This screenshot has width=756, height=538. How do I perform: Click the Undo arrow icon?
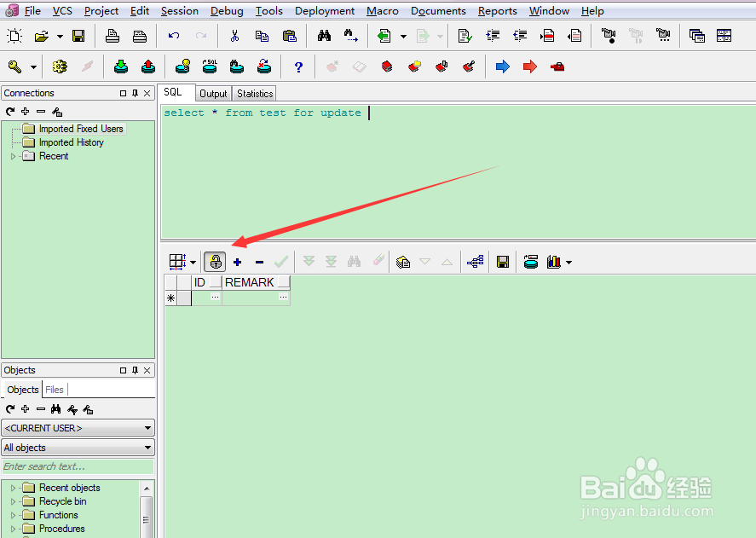point(174,35)
